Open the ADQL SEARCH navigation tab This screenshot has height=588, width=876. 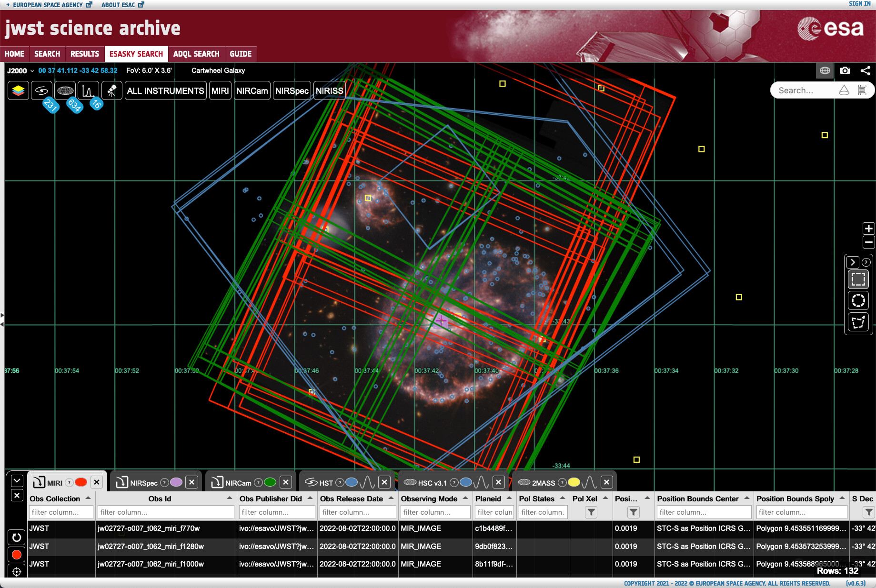point(196,54)
